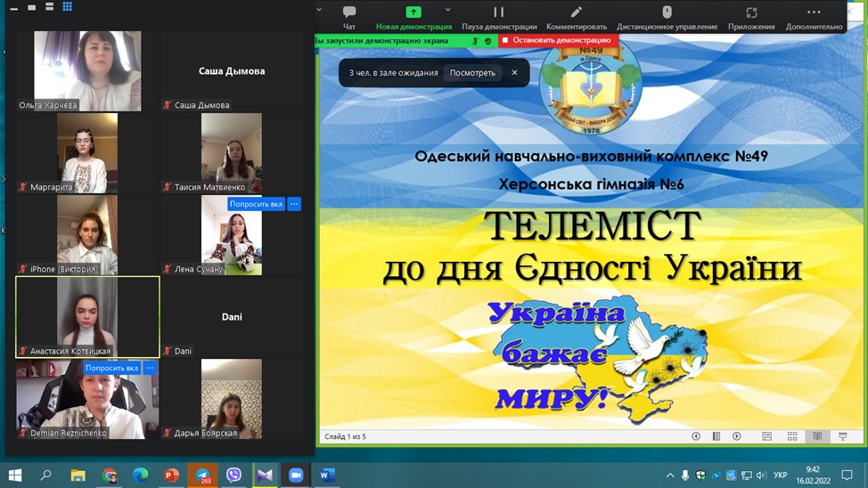Dismiss the waiting room notification
The width and height of the screenshot is (868, 488).
(514, 73)
